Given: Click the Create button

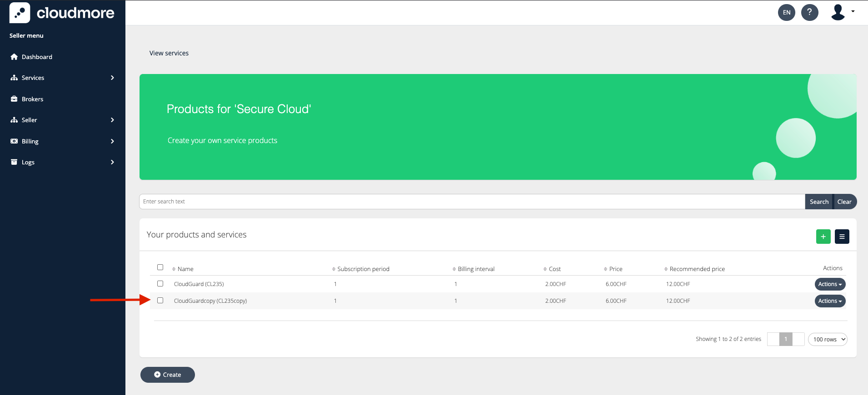Looking at the screenshot, I should (168, 375).
